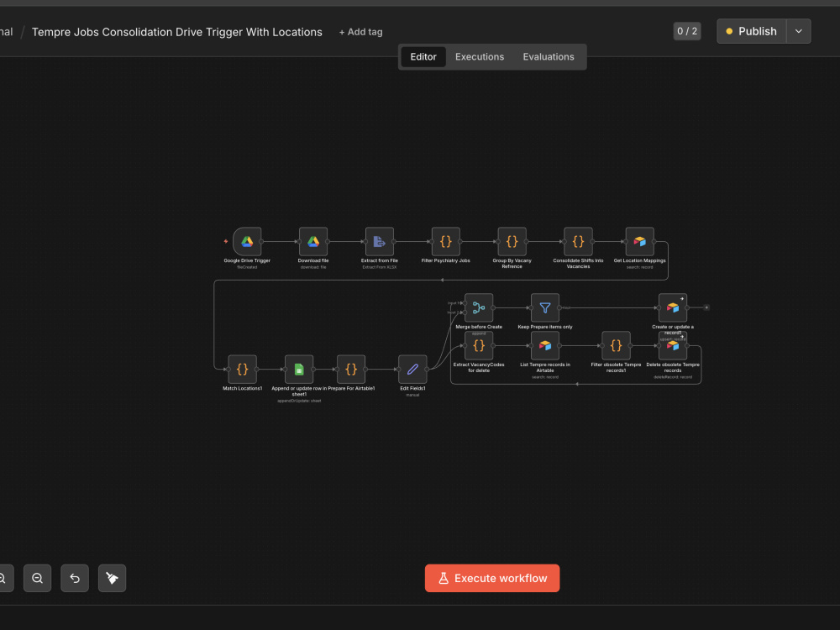
Task: Select the Filter Psychiatry Jobs code node
Action: (446, 242)
